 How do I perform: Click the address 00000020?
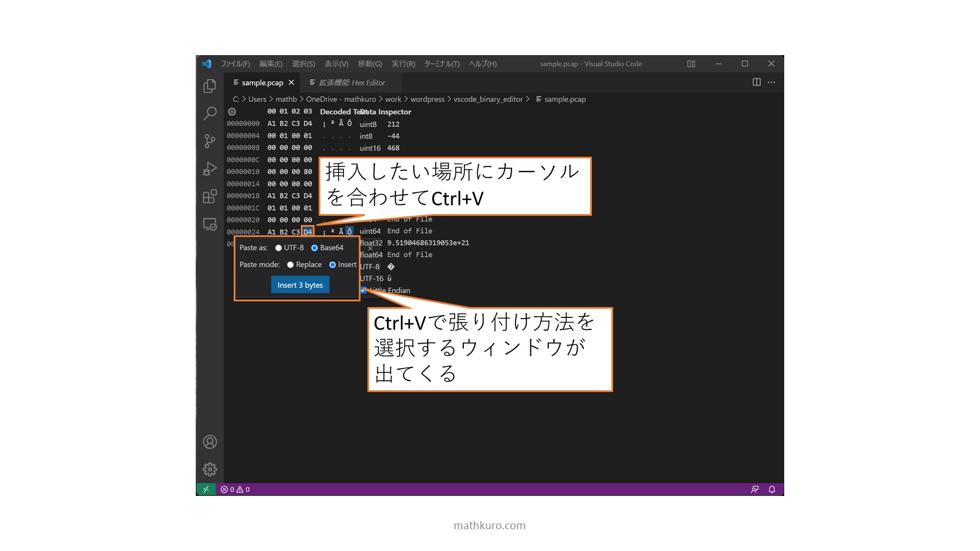(243, 220)
